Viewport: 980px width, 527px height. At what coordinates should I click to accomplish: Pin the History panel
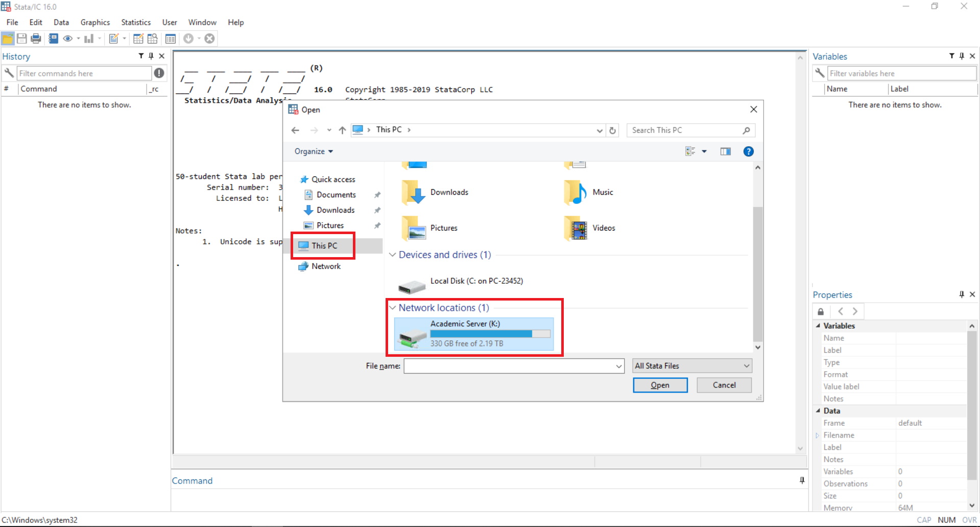151,56
